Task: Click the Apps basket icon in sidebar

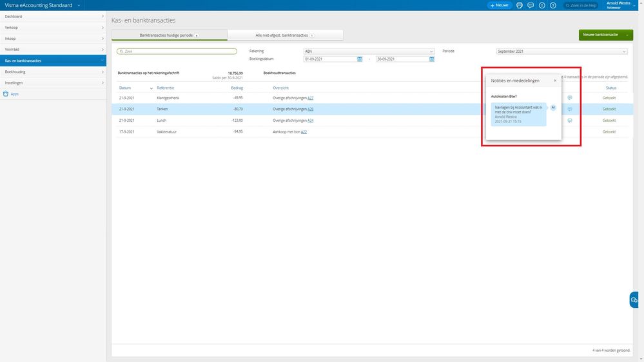Action: (x=6, y=94)
